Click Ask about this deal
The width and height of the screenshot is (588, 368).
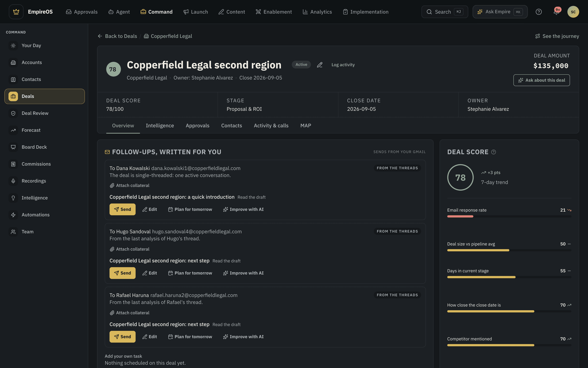pyautogui.click(x=541, y=80)
